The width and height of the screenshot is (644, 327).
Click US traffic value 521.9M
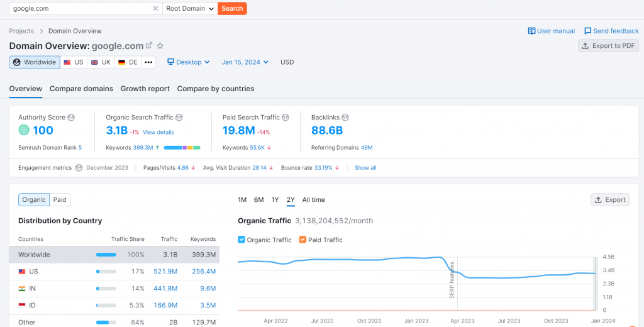165,272
